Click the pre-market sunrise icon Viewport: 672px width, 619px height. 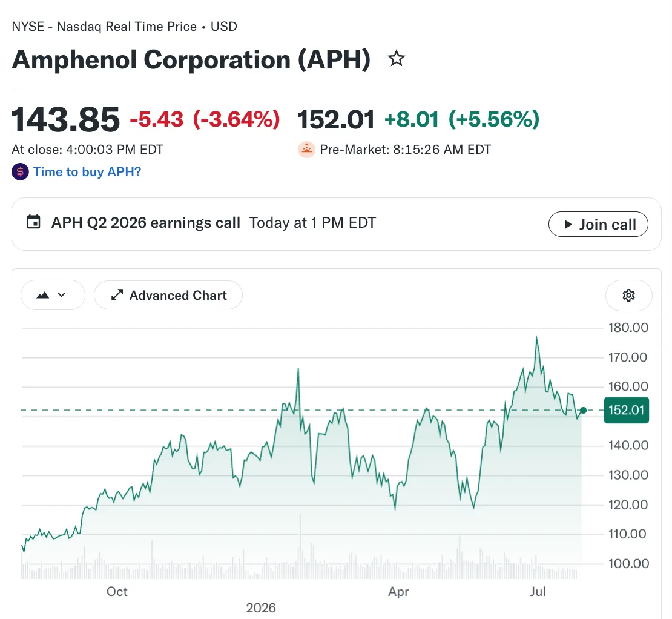tap(306, 150)
